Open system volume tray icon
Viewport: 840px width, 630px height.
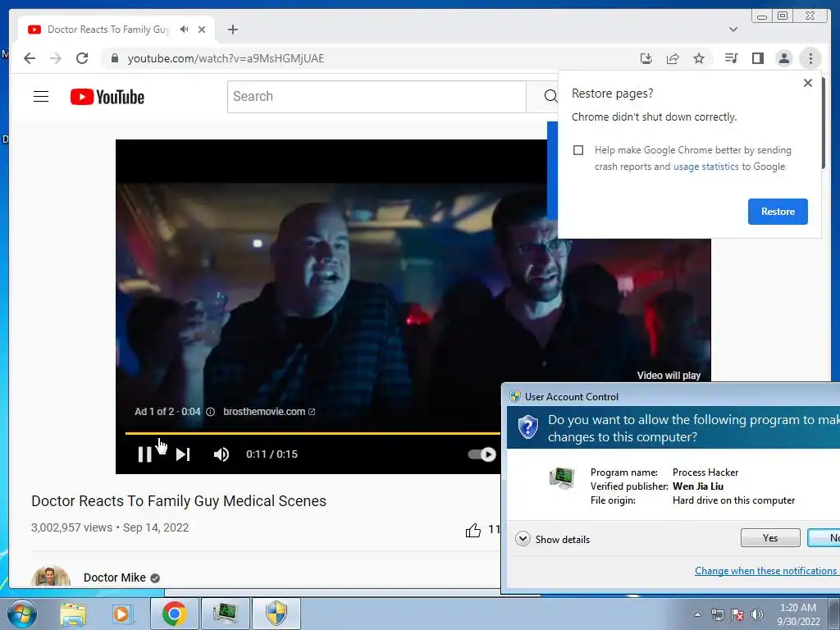pyautogui.click(x=757, y=614)
